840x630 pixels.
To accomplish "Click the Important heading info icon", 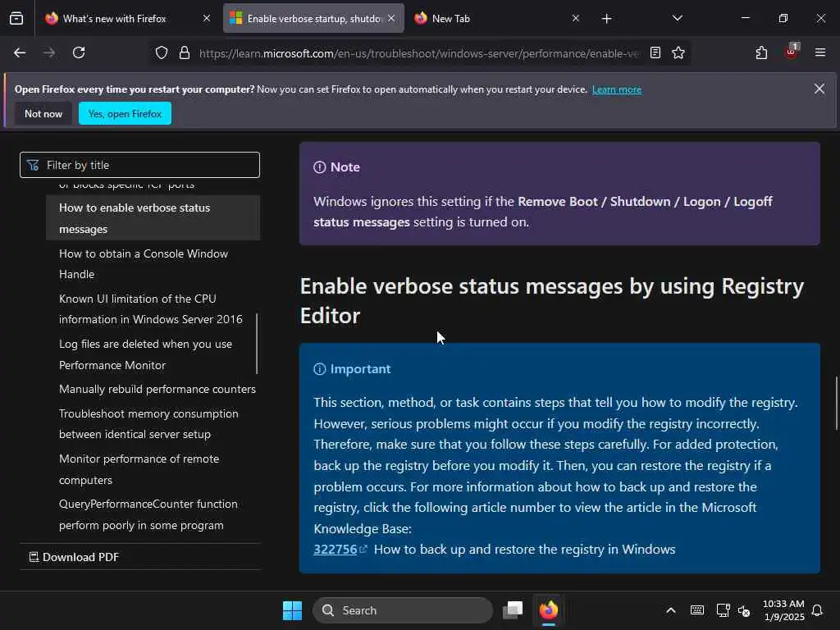I will pos(319,369).
